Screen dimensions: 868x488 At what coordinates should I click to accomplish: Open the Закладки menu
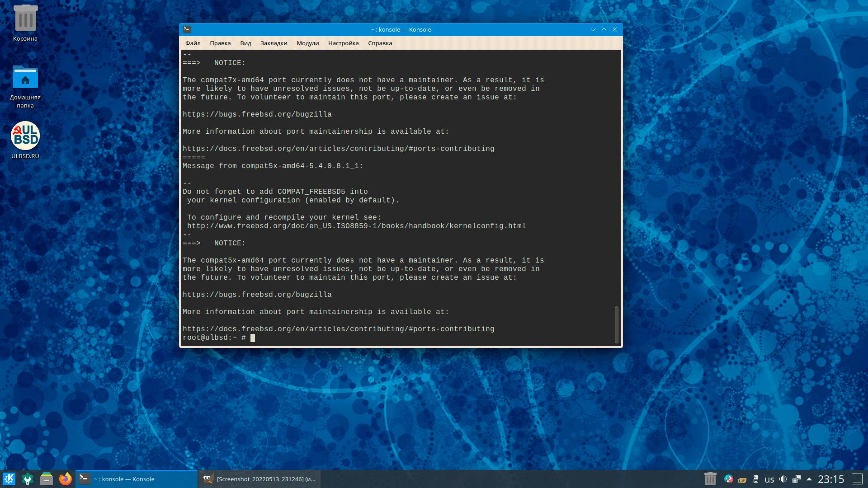274,43
